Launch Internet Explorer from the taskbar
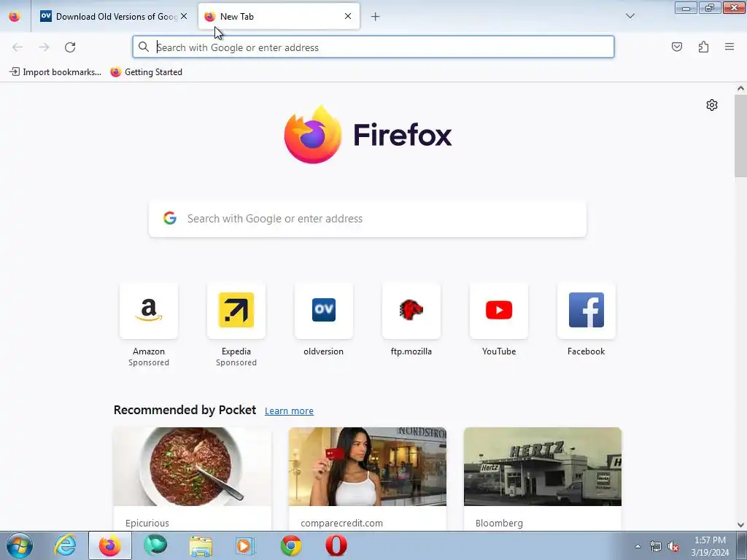The height and width of the screenshot is (560, 747). coord(65,545)
